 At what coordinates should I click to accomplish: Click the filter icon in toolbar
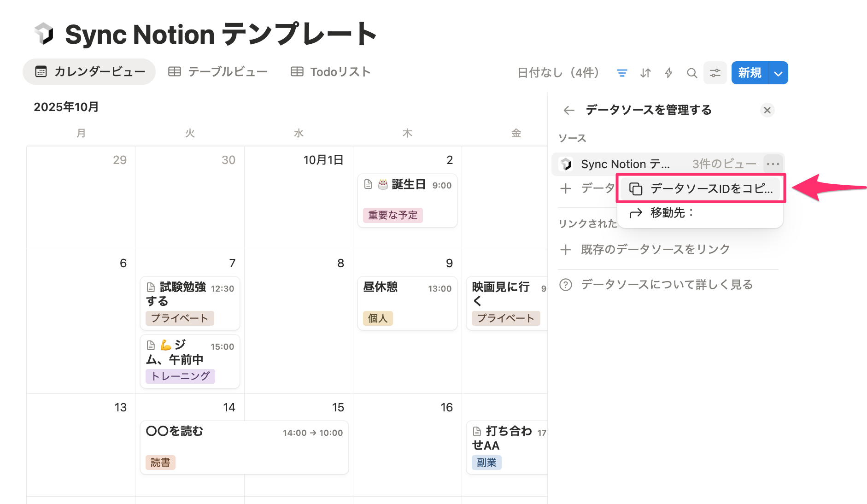pyautogui.click(x=622, y=73)
